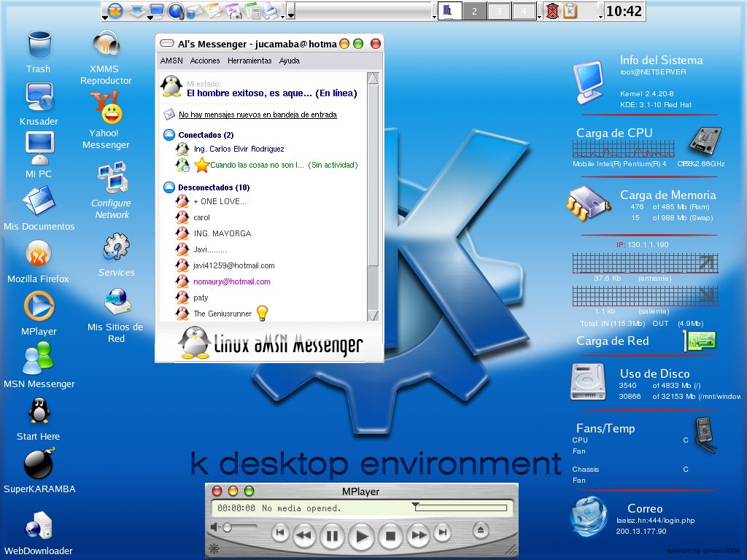This screenshot has width=747, height=560.
Task: Open the Acciones menu
Action: [205, 61]
